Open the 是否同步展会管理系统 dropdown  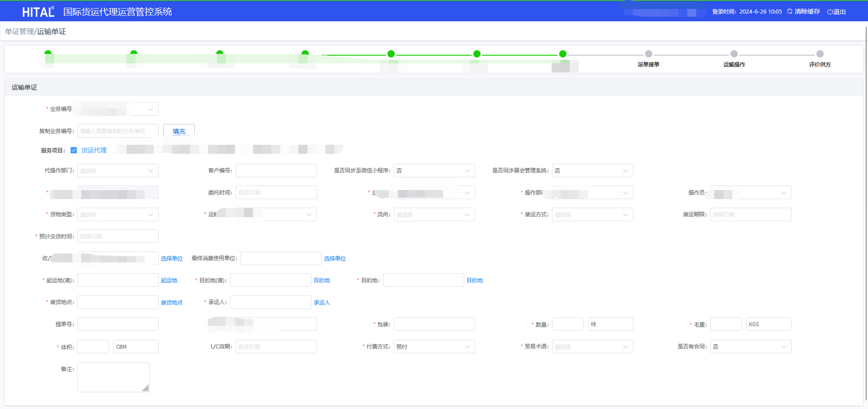click(x=593, y=171)
